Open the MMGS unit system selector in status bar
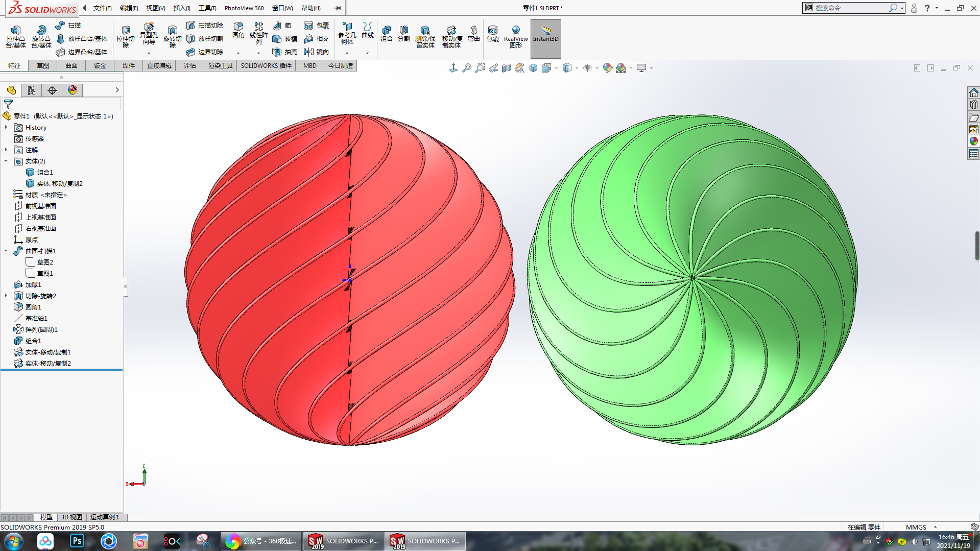980x551 pixels. click(x=921, y=527)
